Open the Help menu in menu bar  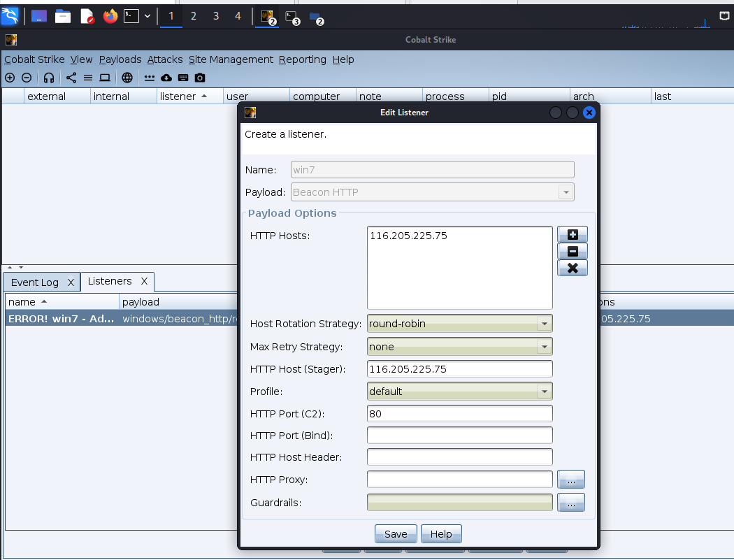[x=343, y=59]
